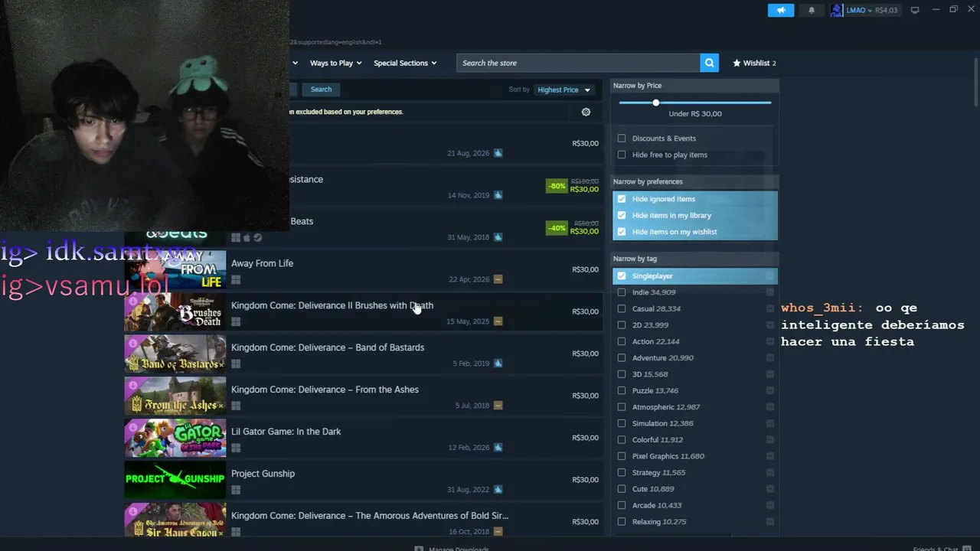Click the LMAO profile avatar

[x=837, y=10]
